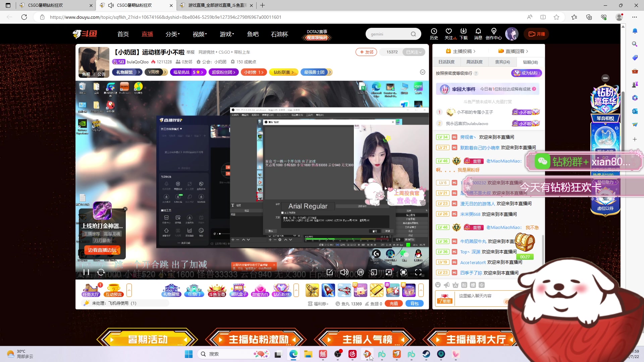Image resolution: width=644 pixels, height=362 pixels.
Task: Switch to 钻粉(38) tab
Action: tap(531, 62)
